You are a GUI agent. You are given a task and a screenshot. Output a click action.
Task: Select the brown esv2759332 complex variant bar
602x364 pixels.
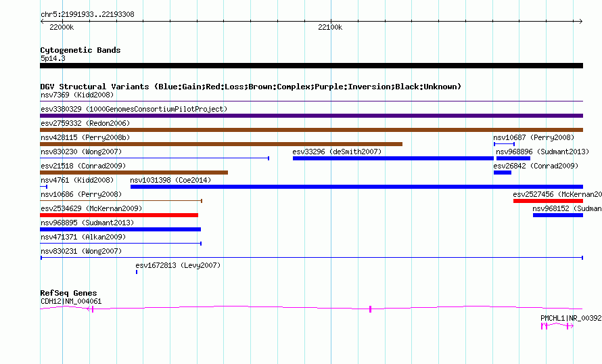[311, 130]
